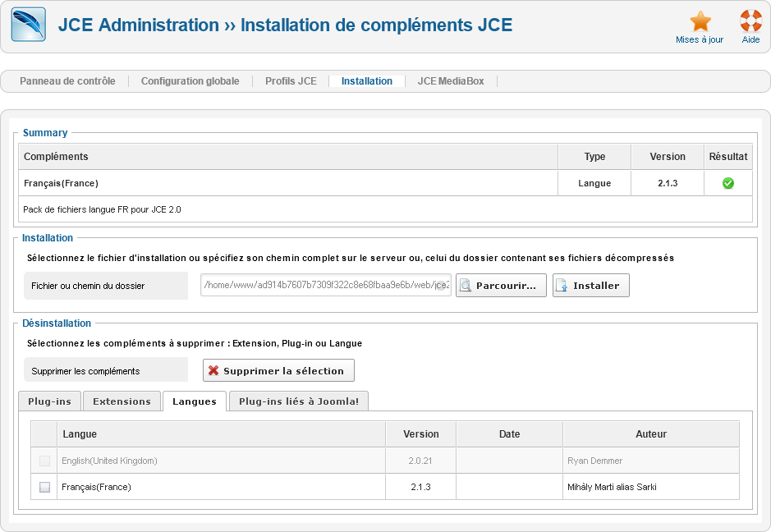
Task: Open Configuration globale menu item
Action: coord(190,81)
